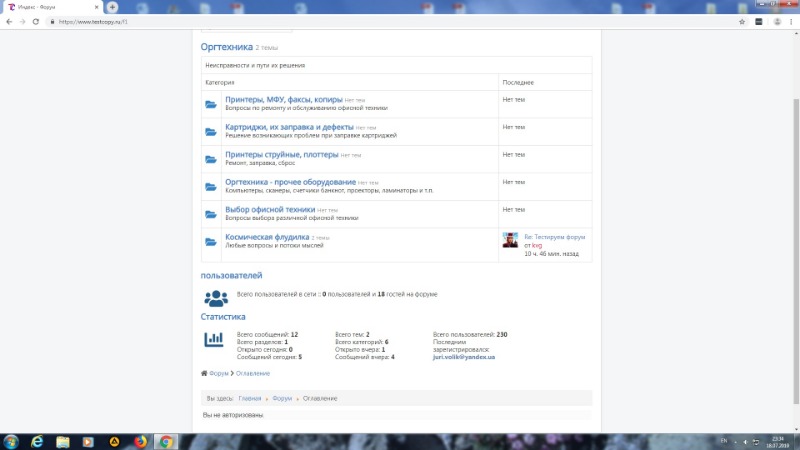800x450 pixels.
Task: Click folder icon beside Картриджи, их заправка и дефекты
Action: (210, 132)
